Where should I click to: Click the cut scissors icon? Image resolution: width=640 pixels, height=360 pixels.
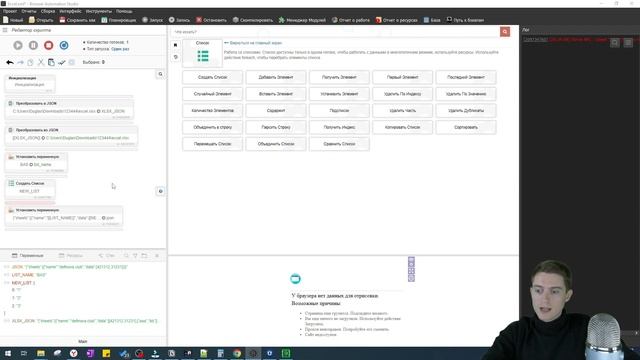(41, 62)
